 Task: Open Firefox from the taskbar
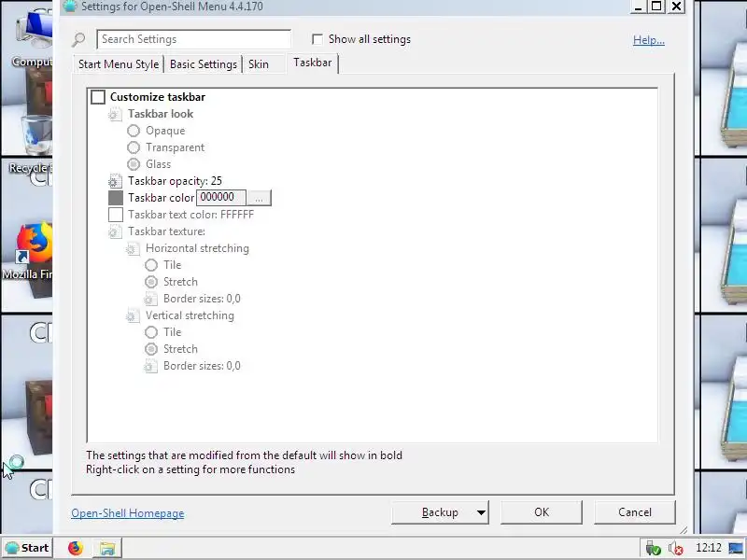[76, 548]
